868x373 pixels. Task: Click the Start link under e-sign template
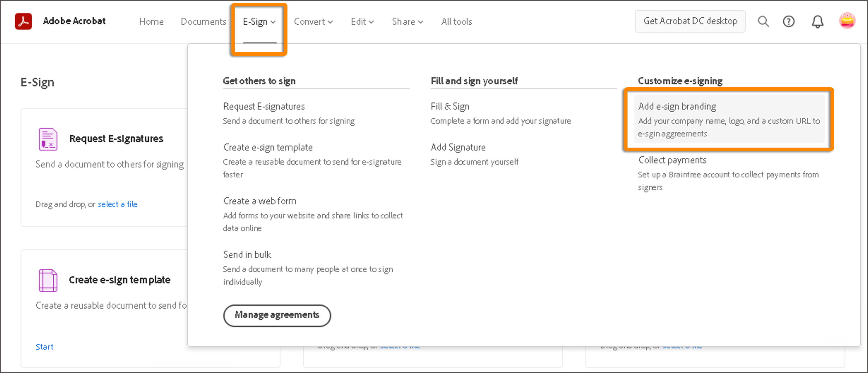click(x=44, y=347)
